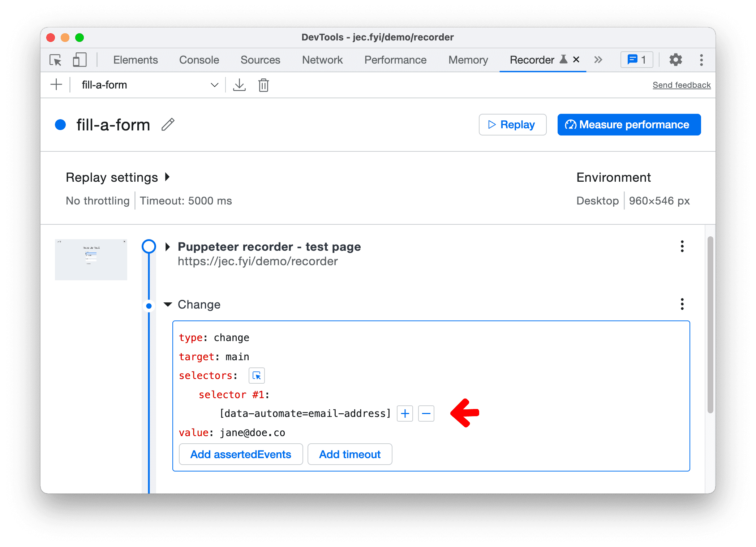Image resolution: width=756 pixels, height=547 pixels.
Task: Click the Replay button
Action: pos(512,124)
